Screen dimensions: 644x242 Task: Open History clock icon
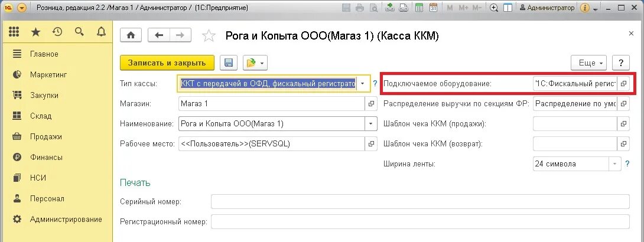tap(57, 32)
